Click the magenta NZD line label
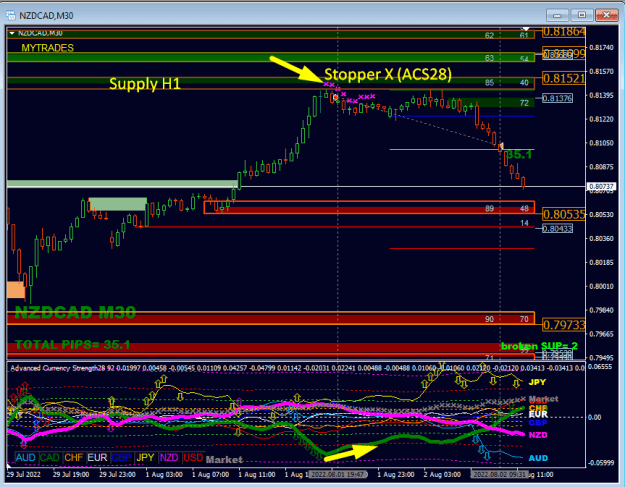Image resolution: width=625 pixels, height=487 pixels. 538,435
